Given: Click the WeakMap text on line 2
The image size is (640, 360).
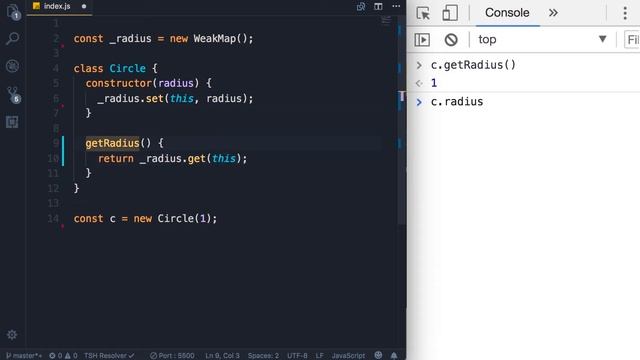Looking at the screenshot, I should pyautogui.click(x=214, y=39).
